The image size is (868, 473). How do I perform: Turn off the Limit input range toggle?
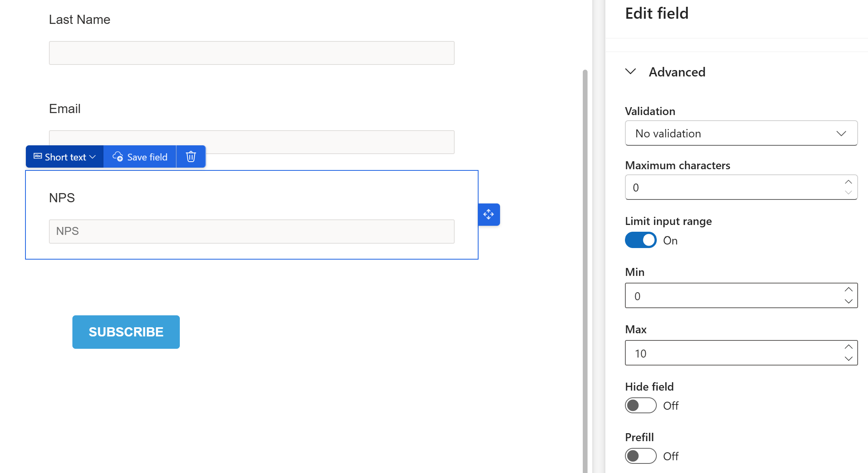[x=640, y=240]
